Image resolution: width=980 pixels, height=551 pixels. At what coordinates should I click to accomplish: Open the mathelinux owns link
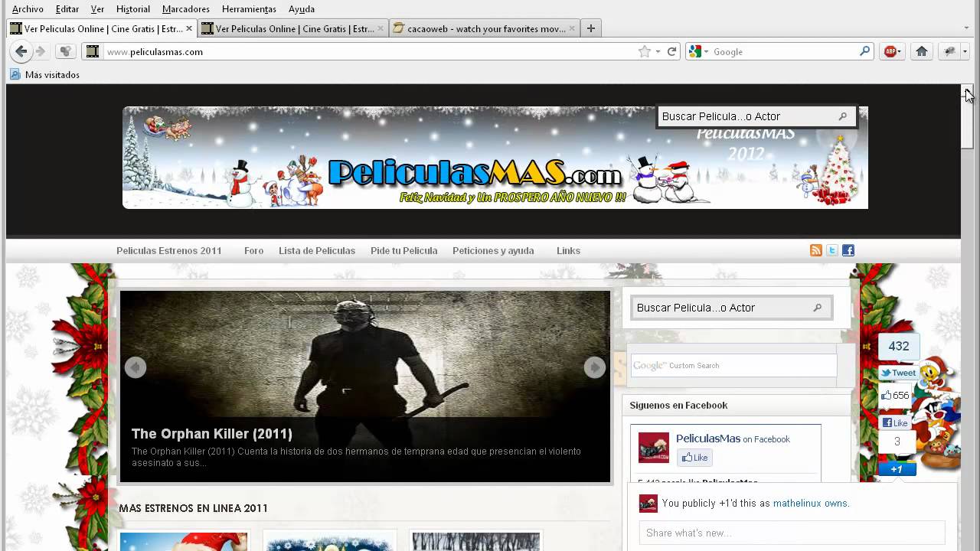tap(810, 504)
